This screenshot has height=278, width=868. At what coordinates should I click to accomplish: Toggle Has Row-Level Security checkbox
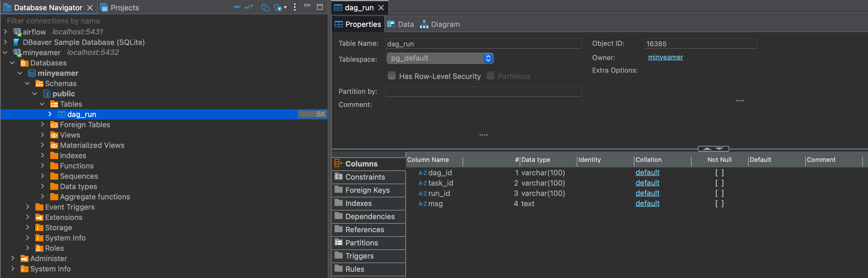[x=391, y=76]
